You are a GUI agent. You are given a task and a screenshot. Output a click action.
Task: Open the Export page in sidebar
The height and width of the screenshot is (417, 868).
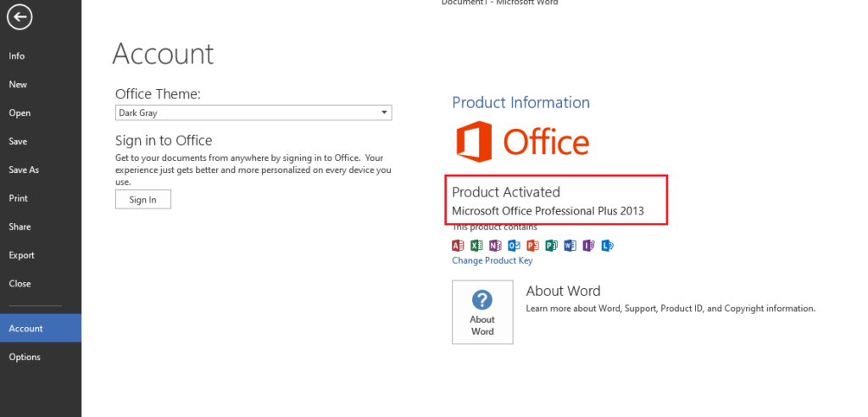click(41, 255)
